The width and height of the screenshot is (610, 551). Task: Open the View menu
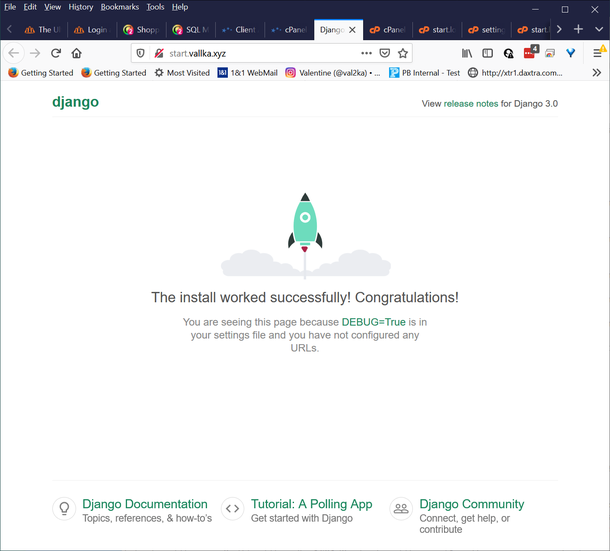click(x=52, y=7)
